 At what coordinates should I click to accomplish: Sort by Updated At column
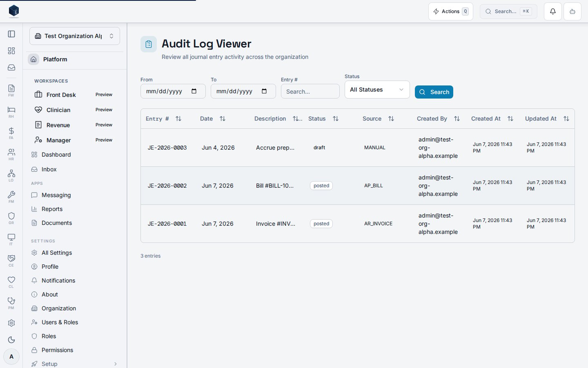[566, 119]
